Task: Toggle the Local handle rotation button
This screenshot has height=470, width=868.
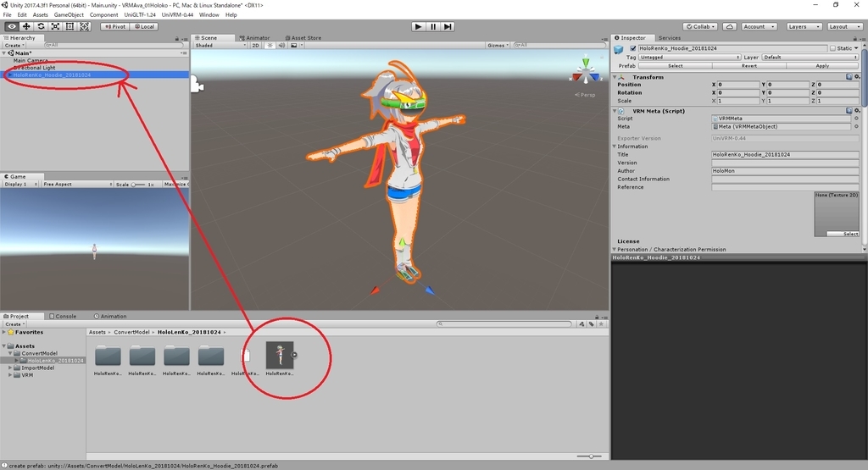Action: click(145, 26)
